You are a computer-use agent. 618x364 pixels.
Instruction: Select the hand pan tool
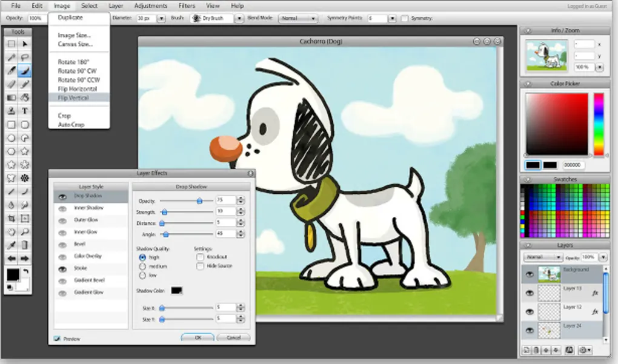12,231
